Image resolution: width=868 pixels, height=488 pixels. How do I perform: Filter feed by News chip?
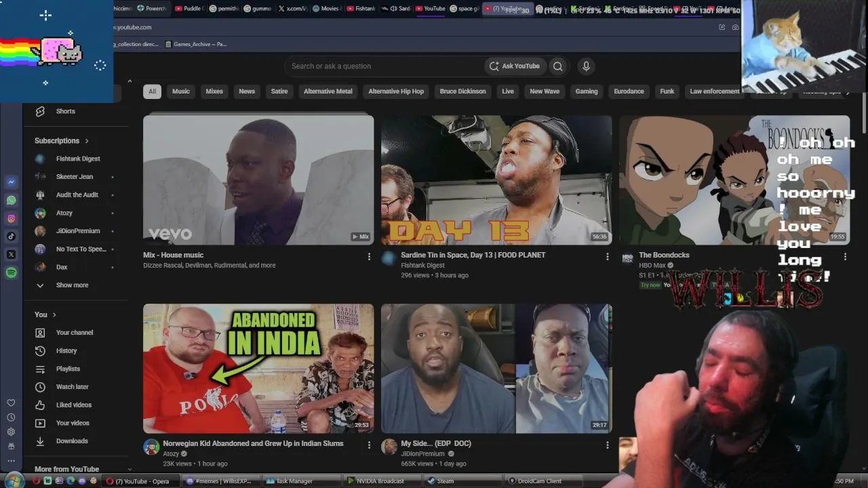click(247, 91)
